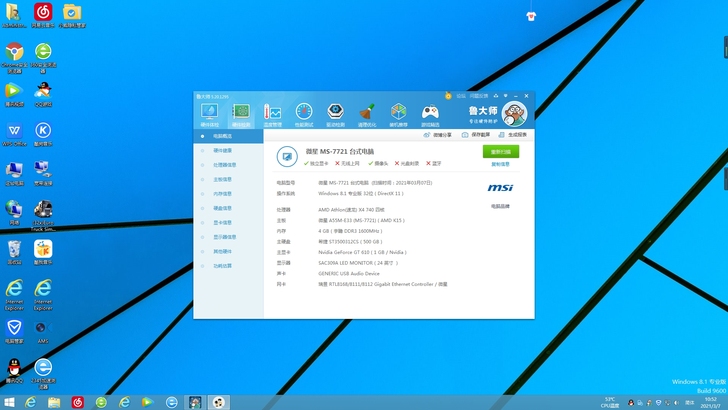
Task: Open the 游戏精选 gamepad games section
Action: [430, 115]
